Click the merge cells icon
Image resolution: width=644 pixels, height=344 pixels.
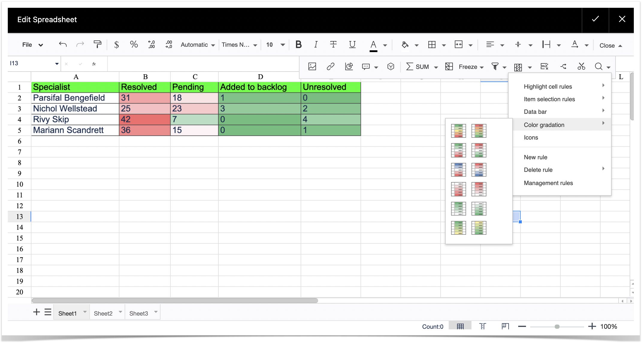coord(459,45)
